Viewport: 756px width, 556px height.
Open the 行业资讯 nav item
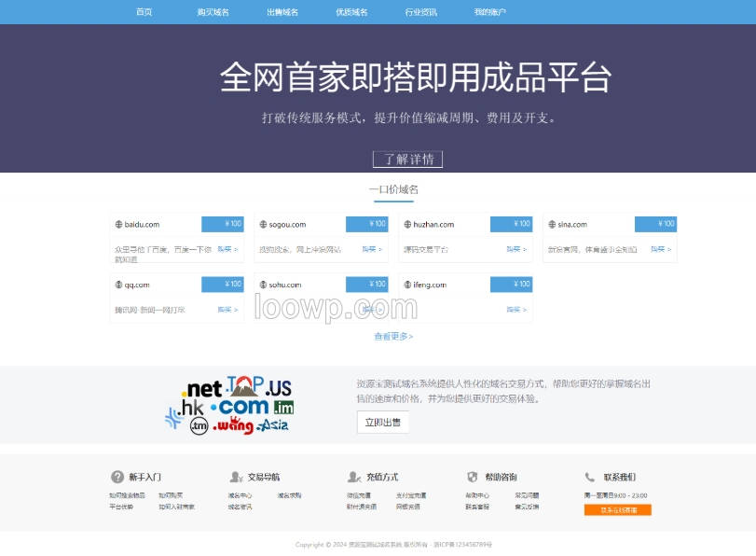421,12
